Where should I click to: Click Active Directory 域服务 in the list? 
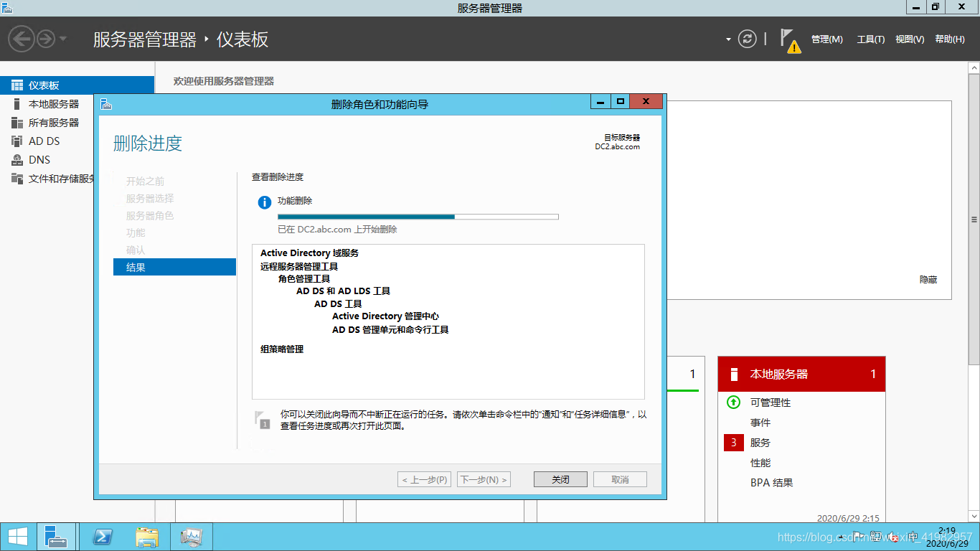(309, 253)
